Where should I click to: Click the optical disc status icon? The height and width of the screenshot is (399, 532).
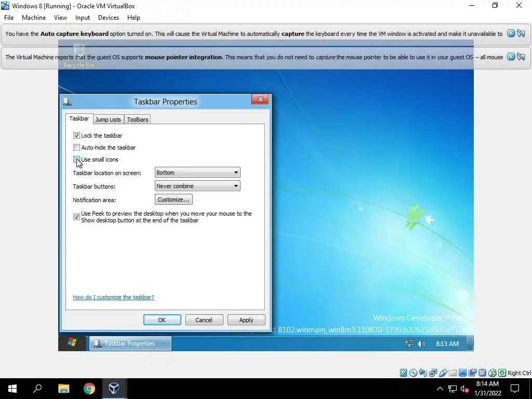413,373
